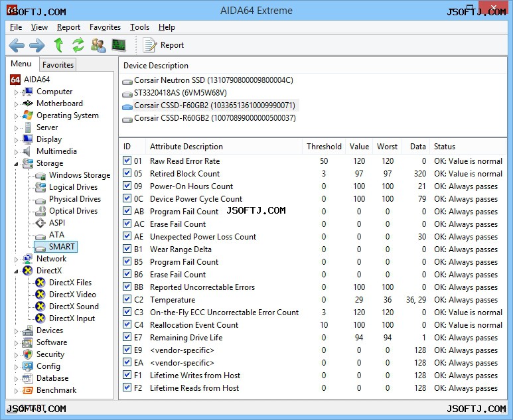The height and width of the screenshot is (420, 513).
Task: Open the Tools menu
Action: [x=139, y=27]
